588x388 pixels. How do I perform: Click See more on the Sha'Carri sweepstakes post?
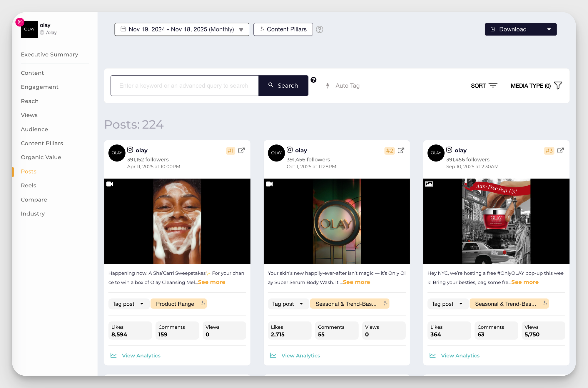point(211,282)
